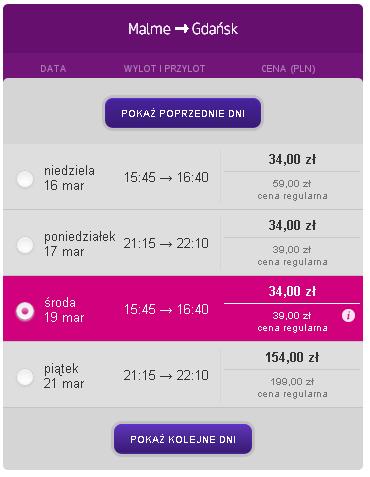Click the selected środa 19 mar radio button
370x477 pixels.
pos(25,311)
